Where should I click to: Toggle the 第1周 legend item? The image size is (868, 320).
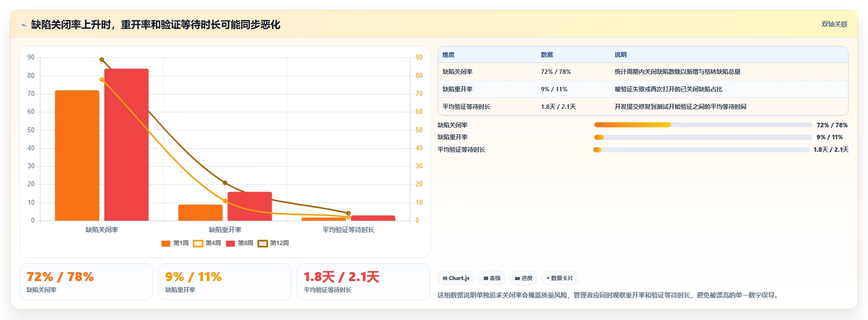click(x=175, y=243)
